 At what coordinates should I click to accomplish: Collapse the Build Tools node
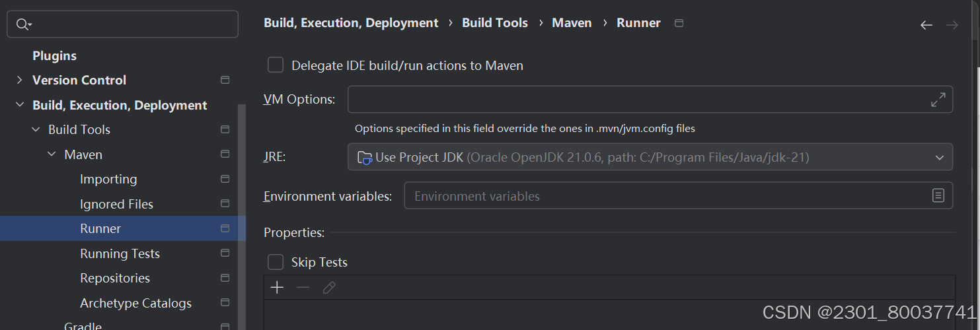coord(35,129)
